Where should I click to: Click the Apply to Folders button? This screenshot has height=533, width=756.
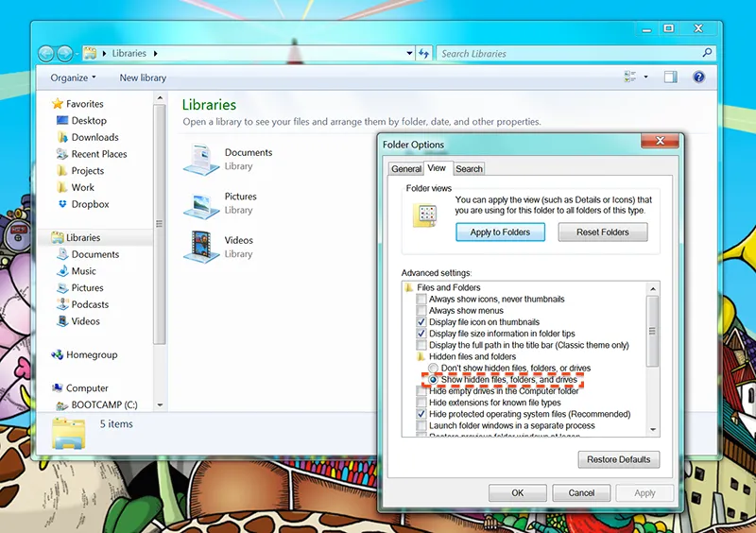pyautogui.click(x=501, y=232)
